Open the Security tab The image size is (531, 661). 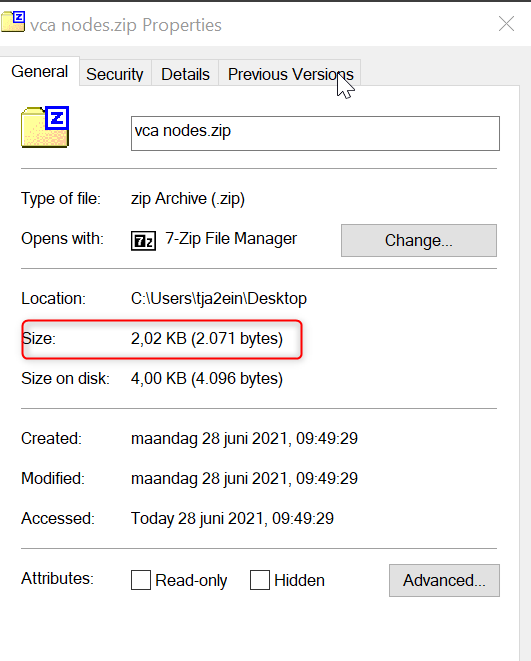pyautogui.click(x=115, y=74)
